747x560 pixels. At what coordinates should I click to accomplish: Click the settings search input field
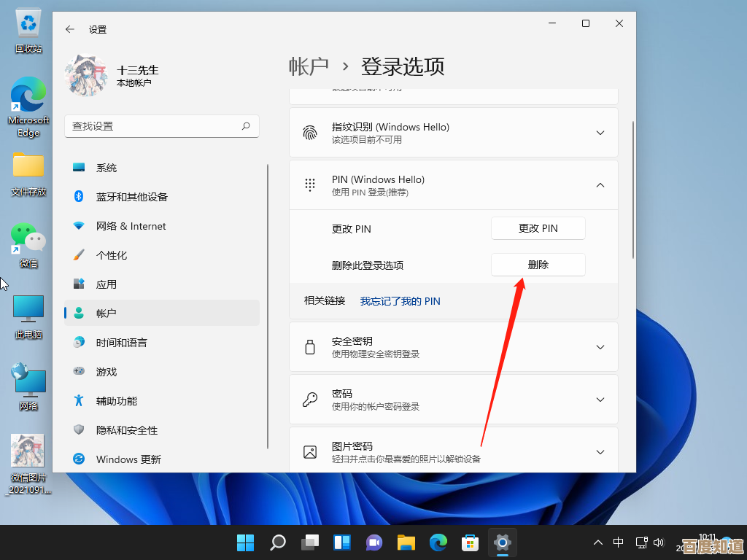pyautogui.click(x=153, y=126)
